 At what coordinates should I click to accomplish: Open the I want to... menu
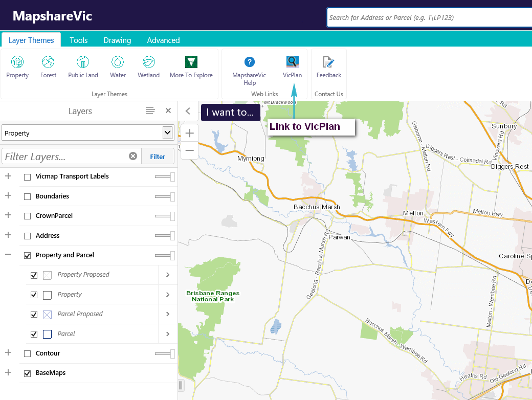pyautogui.click(x=230, y=113)
